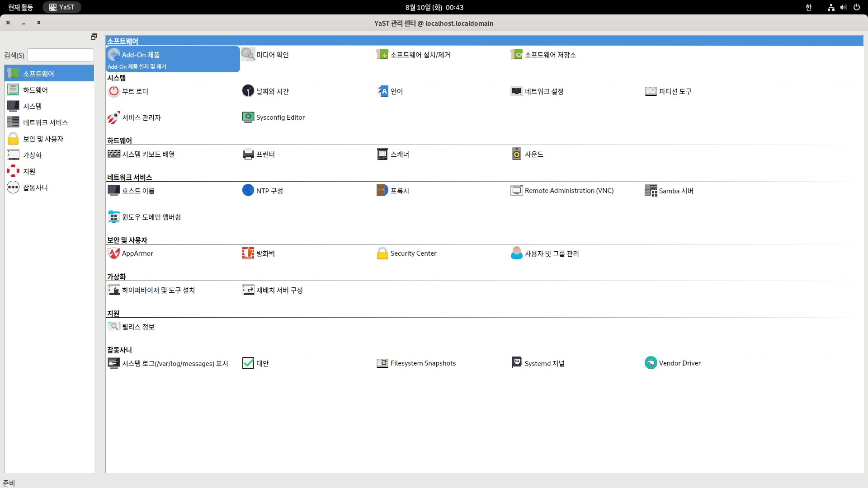
Task: Open the Boot Loader (부트 로더) module icon
Action: coord(113,91)
